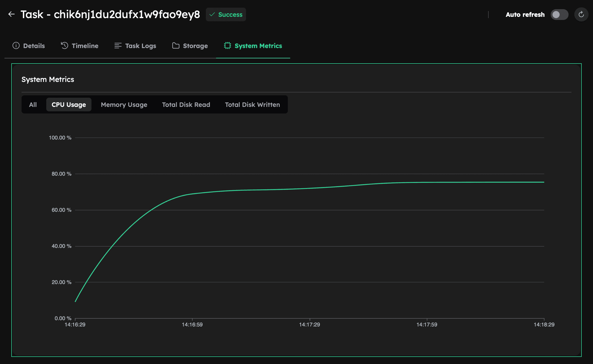The image size is (593, 364).
Task: Click the history icon beside Timeline
Action: tap(64, 45)
